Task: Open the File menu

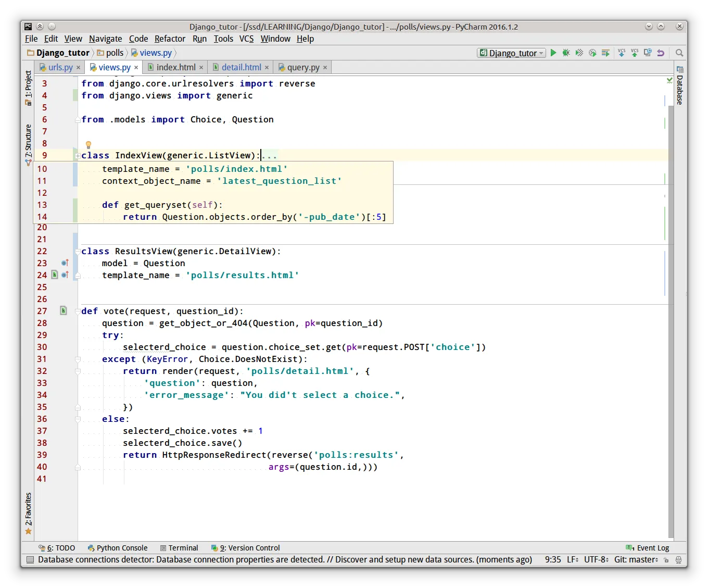Action: 31,39
